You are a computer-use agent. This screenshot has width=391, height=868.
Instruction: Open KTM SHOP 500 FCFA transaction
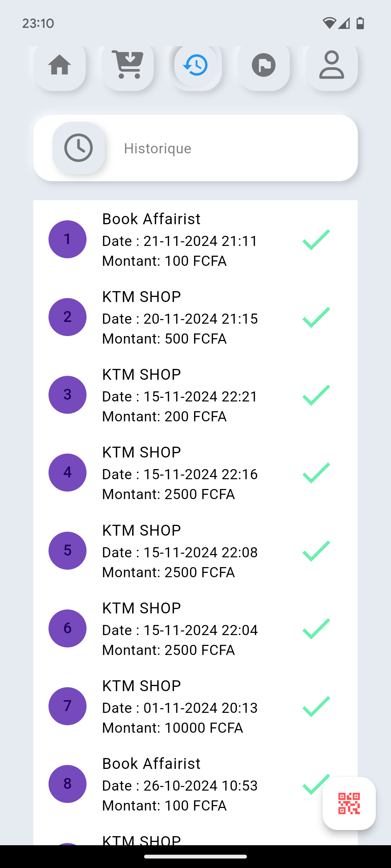195,317
